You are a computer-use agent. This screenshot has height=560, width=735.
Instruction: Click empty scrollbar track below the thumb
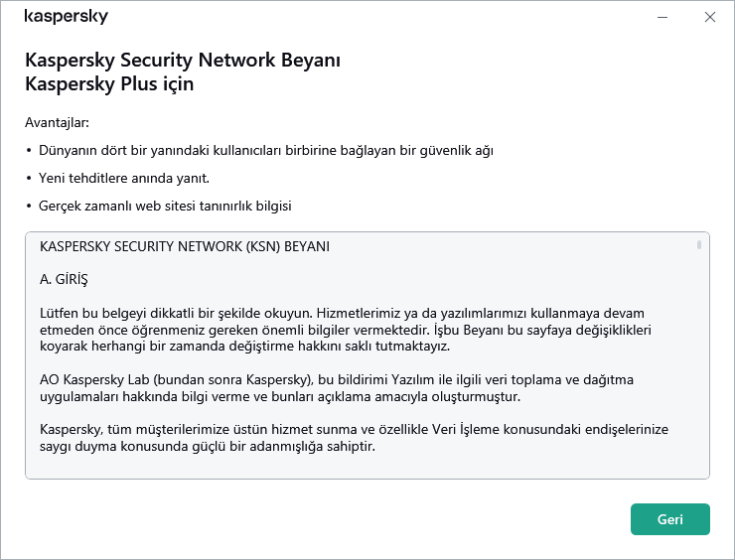699,377
